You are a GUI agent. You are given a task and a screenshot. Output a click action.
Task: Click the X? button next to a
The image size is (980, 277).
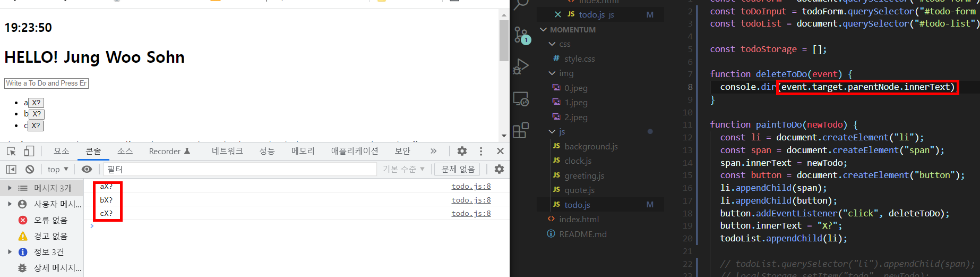(36, 103)
